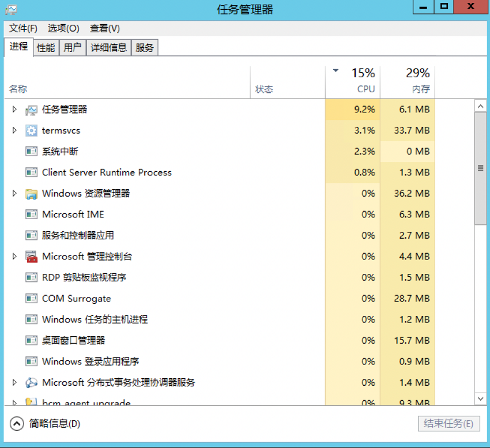Click the Microsoft 管理控制台 toolbox icon

pos(31,257)
